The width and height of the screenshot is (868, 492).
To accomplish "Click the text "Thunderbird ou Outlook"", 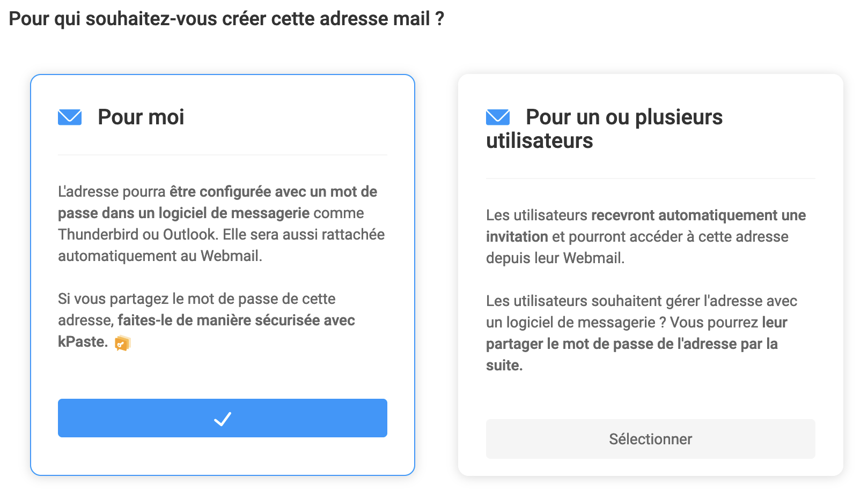I will tap(136, 235).
